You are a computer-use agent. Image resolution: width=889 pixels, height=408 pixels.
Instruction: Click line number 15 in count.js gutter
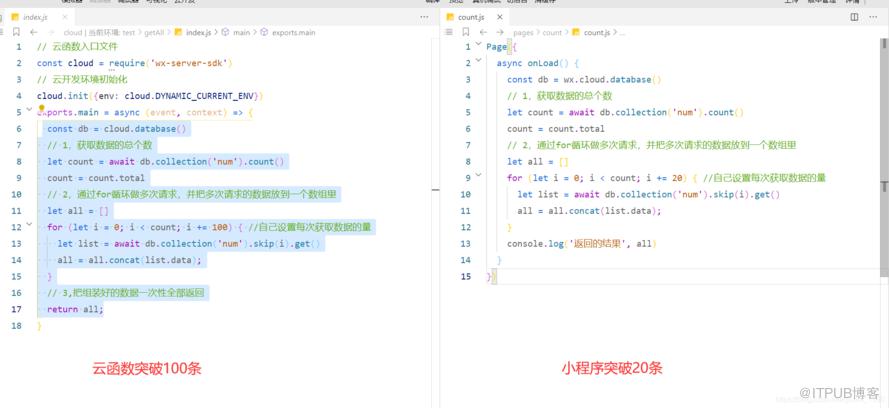466,277
